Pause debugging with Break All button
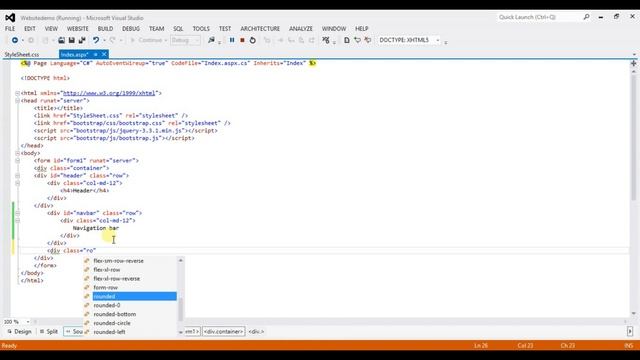The height and width of the screenshot is (360, 640). [x=232, y=40]
